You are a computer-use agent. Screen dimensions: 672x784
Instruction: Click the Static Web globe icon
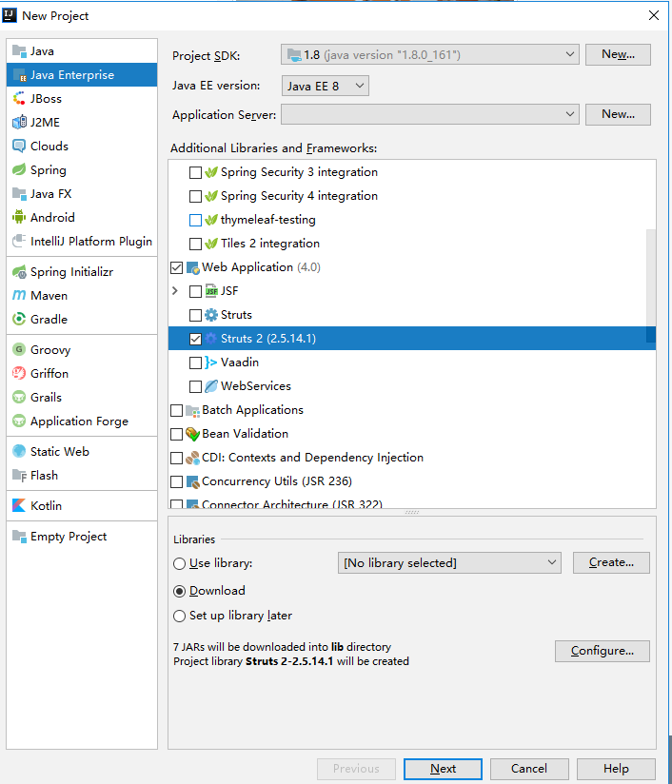point(19,452)
